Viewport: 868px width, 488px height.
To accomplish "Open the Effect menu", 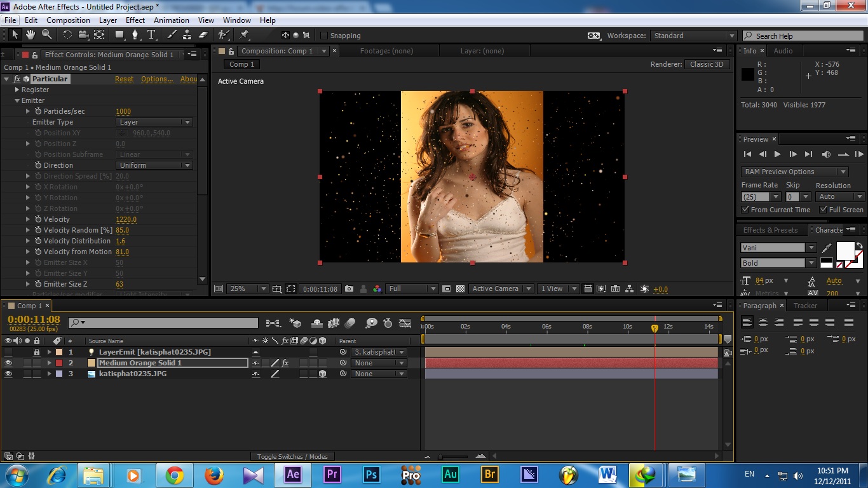I will click(x=135, y=20).
